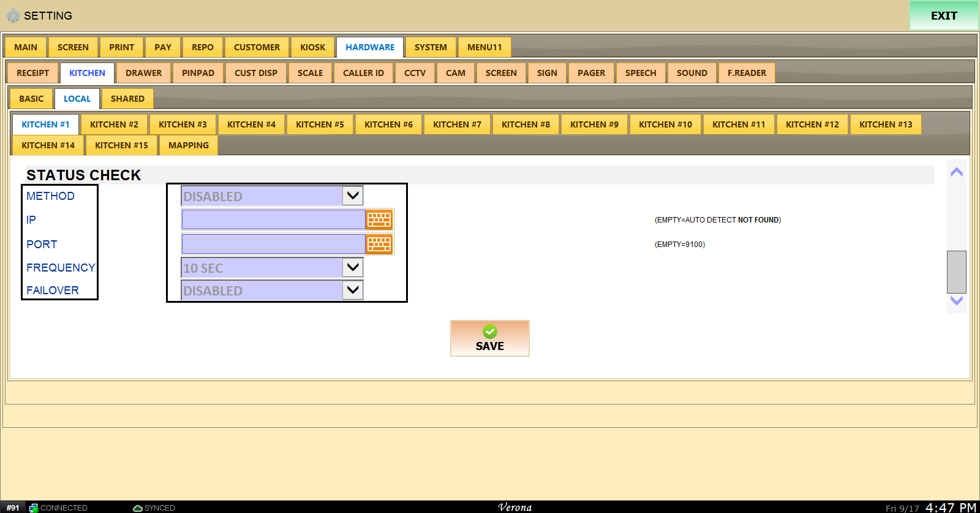Screen dimensions: 980x513
Task: Open the MAPPING tab
Action: (189, 145)
